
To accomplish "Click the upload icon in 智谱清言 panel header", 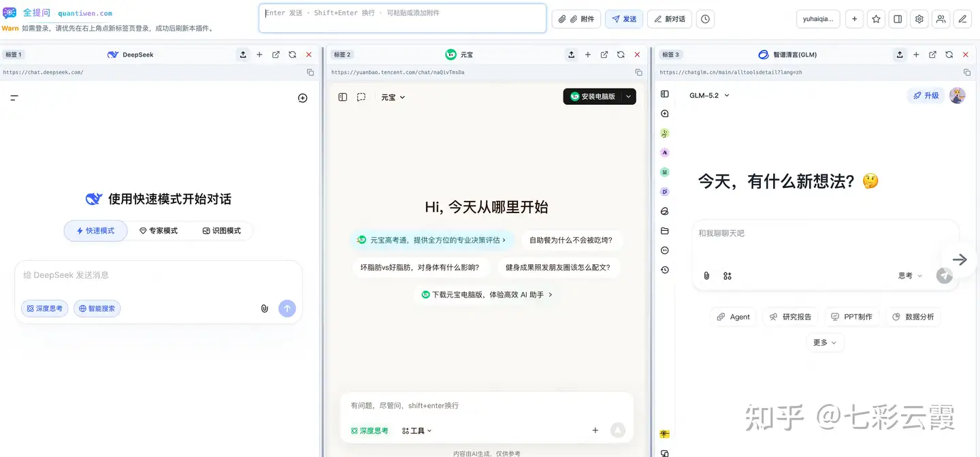I will 900,54.
